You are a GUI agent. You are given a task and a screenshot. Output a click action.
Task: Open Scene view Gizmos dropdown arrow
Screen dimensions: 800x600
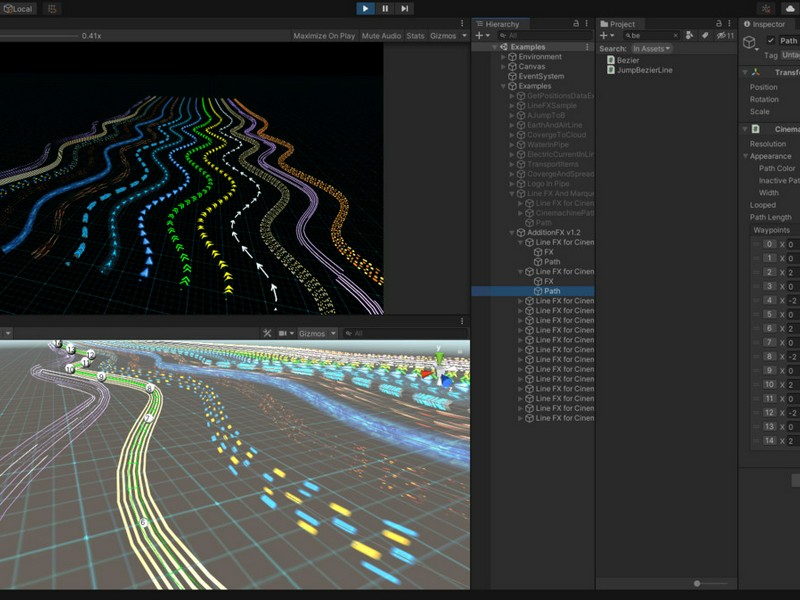pos(333,333)
